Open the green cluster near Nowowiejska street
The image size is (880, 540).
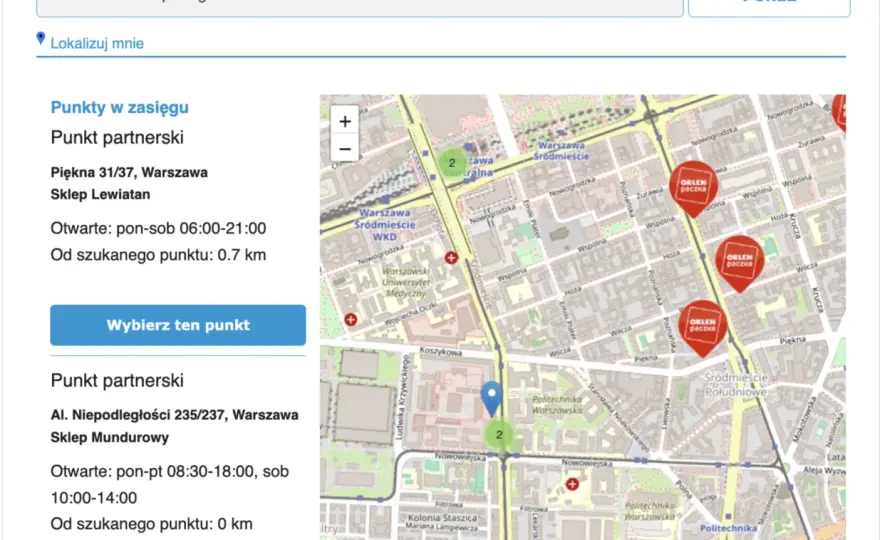pyautogui.click(x=499, y=434)
